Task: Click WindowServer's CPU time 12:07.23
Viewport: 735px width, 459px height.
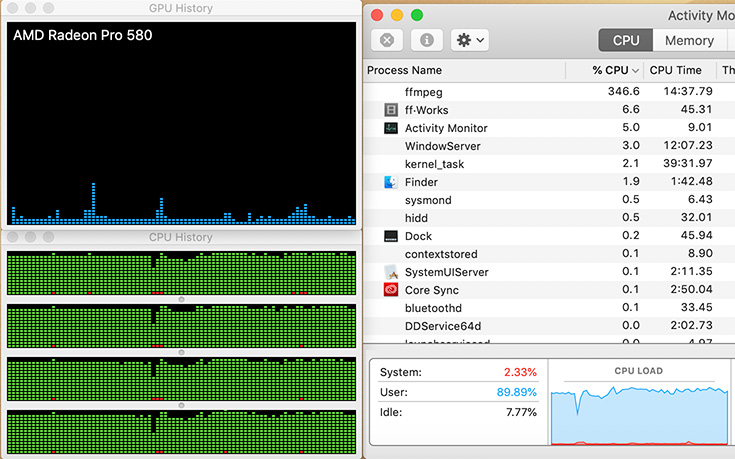Action: coord(688,145)
